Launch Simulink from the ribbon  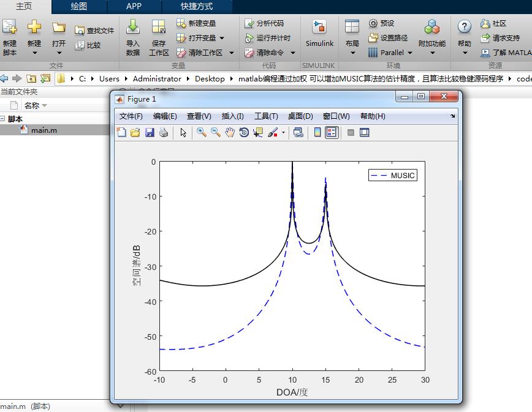(319, 33)
